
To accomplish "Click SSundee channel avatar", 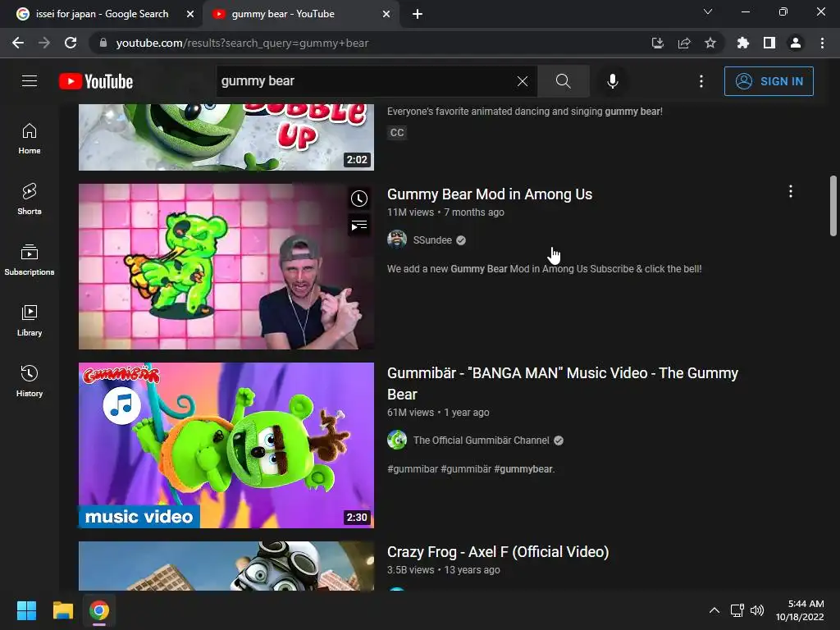I will (x=397, y=240).
